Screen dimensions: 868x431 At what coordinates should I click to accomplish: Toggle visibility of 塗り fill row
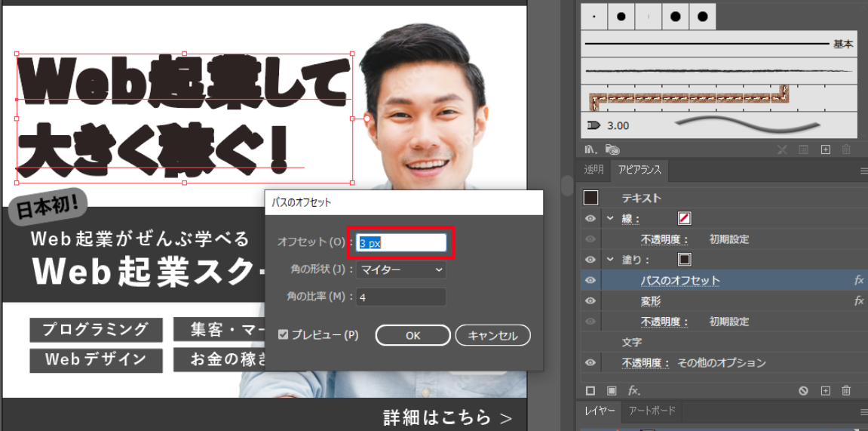(x=590, y=259)
